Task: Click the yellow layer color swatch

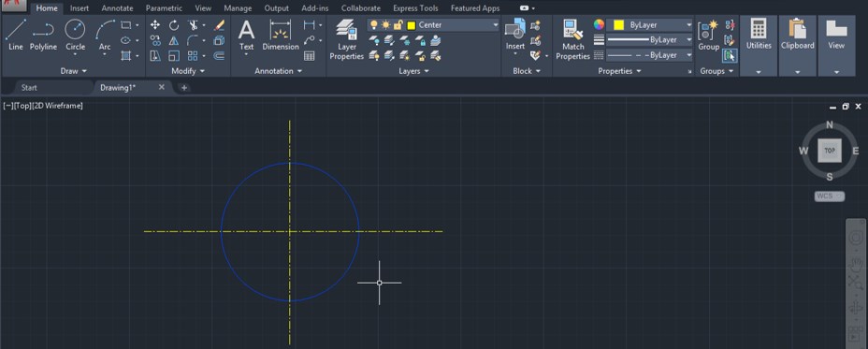Action: [411, 25]
